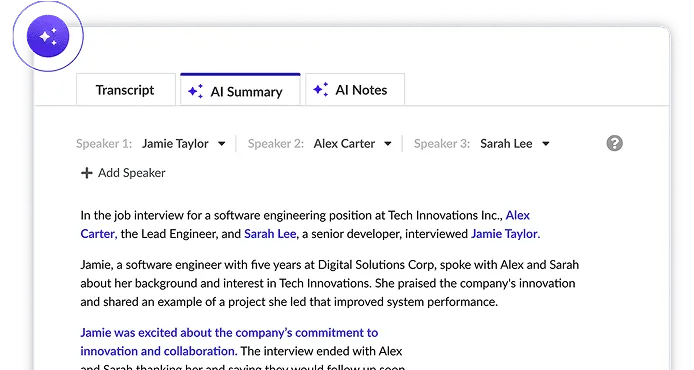Open Speaker 3 Sarah Lee dropdown

point(515,144)
